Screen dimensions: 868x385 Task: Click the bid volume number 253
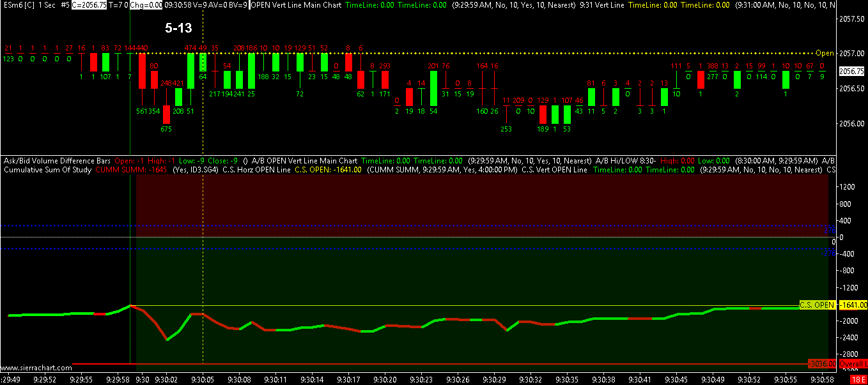(506, 129)
